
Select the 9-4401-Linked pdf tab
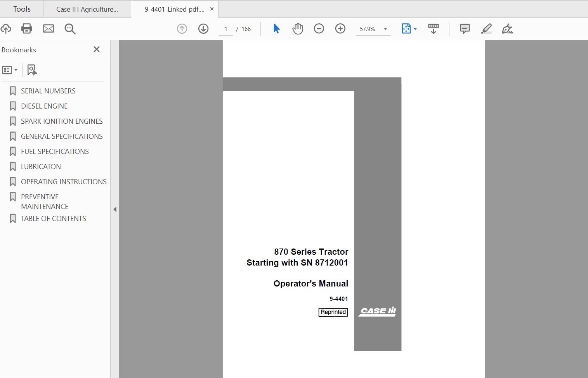pos(174,9)
